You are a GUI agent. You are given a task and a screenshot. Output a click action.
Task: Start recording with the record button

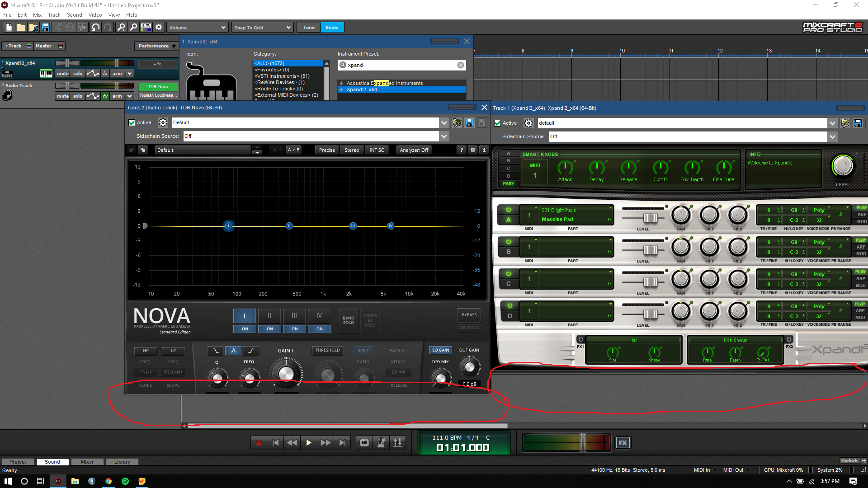tap(259, 443)
